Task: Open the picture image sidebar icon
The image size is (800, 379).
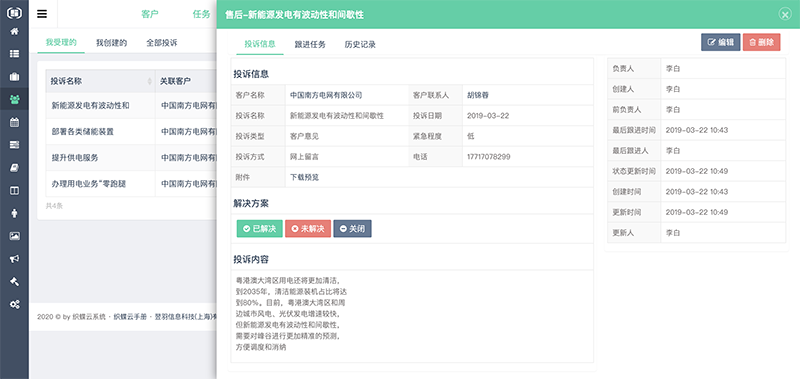Action: pyautogui.click(x=14, y=236)
